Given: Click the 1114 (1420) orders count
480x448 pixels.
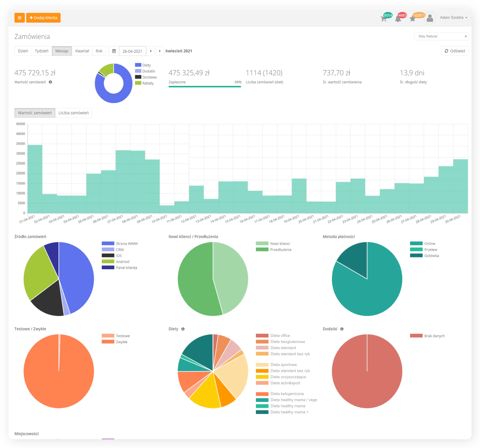Looking at the screenshot, I should (x=264, y=73).
